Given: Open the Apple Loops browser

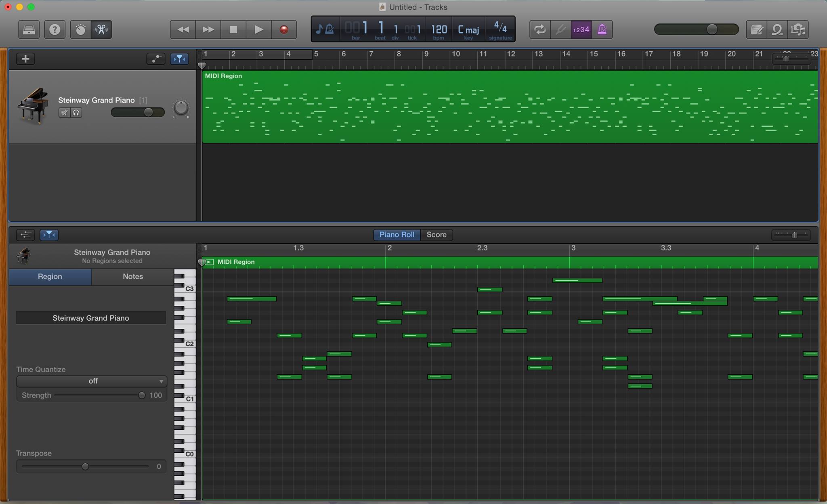Looking at the screenshot, I should coord(777,29).
